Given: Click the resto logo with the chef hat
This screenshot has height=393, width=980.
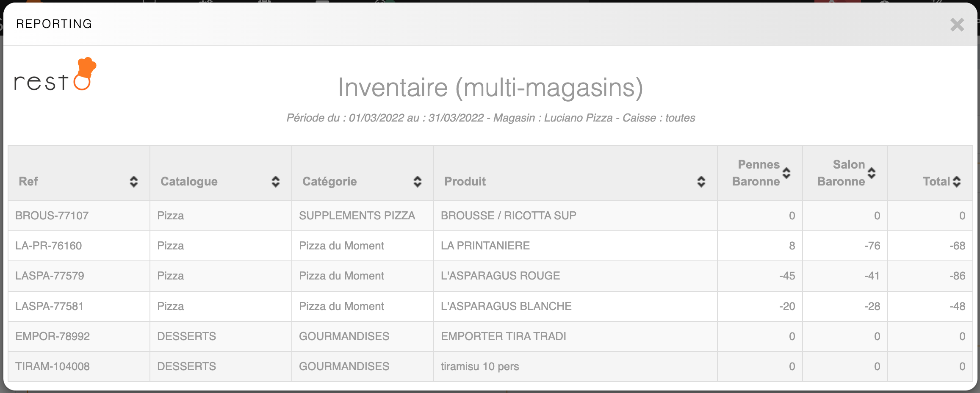Looking at the screenshot, I should pyautogui.click(x=55, y=75).
